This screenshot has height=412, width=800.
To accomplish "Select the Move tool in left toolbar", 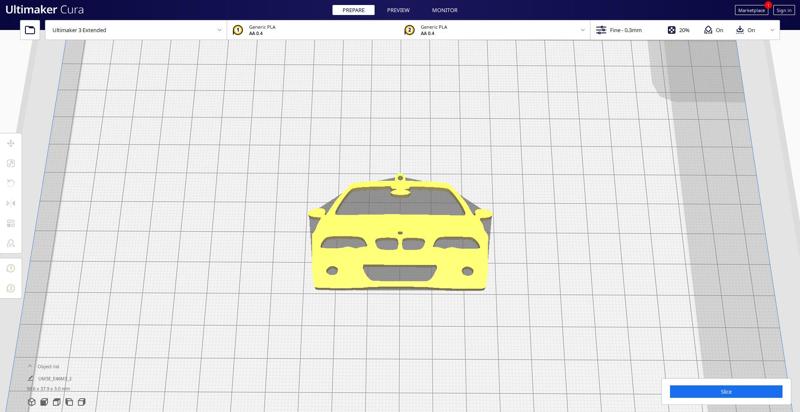I will [x=11, y=143].
